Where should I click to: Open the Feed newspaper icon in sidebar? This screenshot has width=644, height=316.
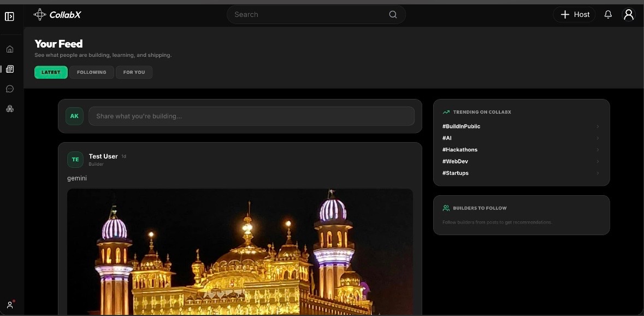(10, 69)
